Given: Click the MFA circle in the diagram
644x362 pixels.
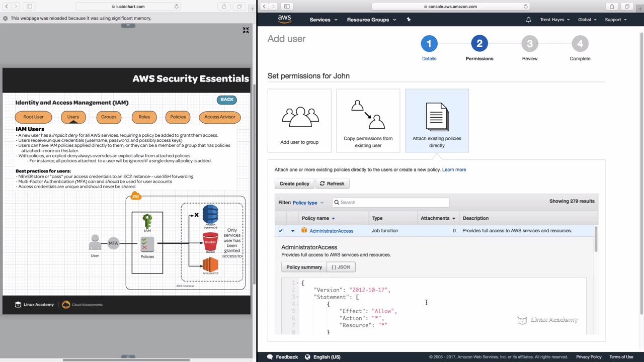Looking at the screenshot, I should coord(113,243).
